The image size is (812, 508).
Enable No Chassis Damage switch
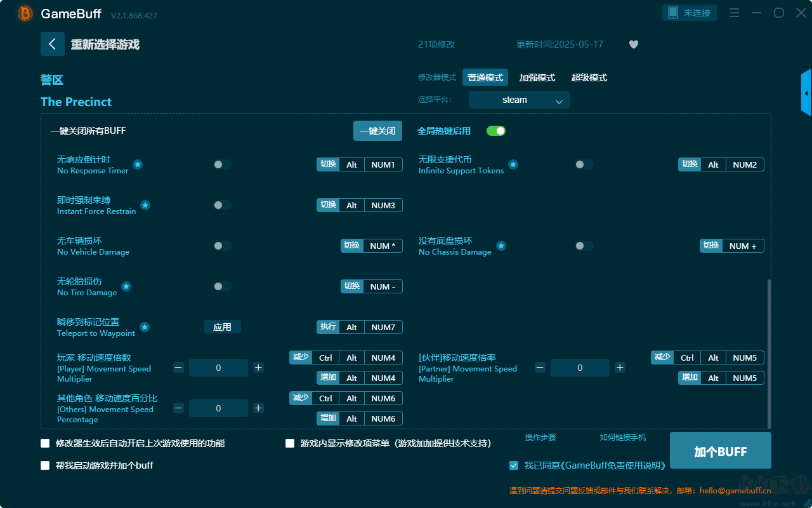click(x=584, y=246)
